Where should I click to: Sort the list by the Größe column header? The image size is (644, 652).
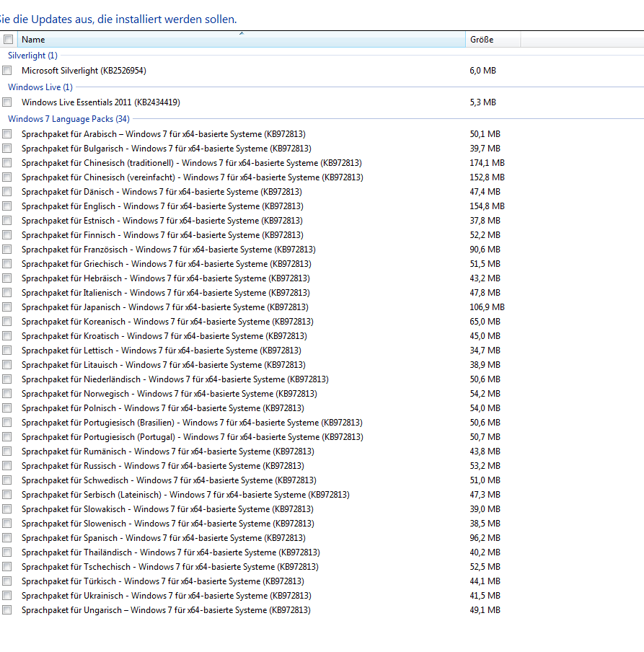(x=493, y=40)
